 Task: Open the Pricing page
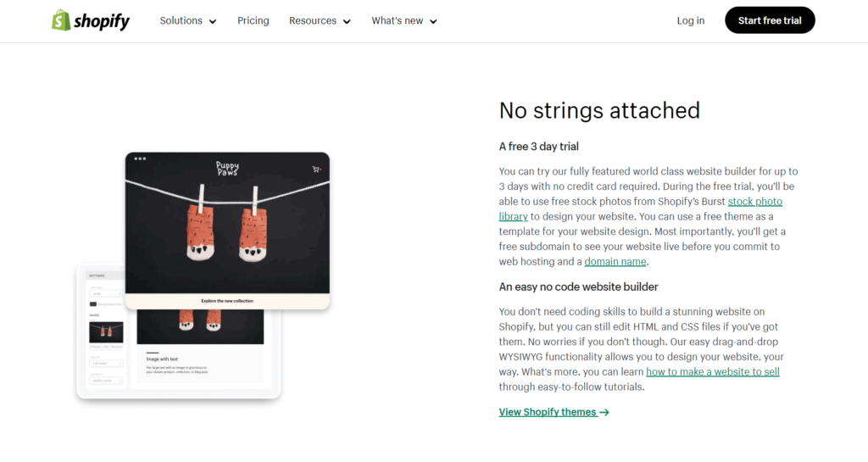coord(253,21)
